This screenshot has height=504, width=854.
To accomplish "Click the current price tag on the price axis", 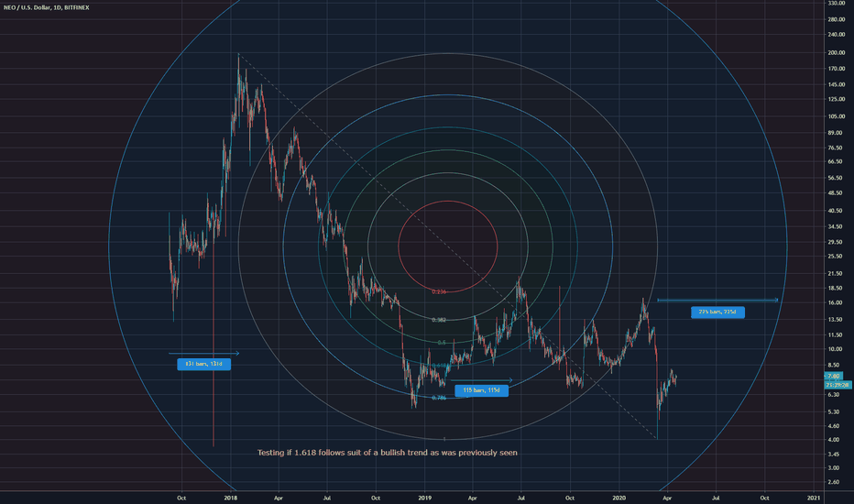I will (x=833, y=376).
